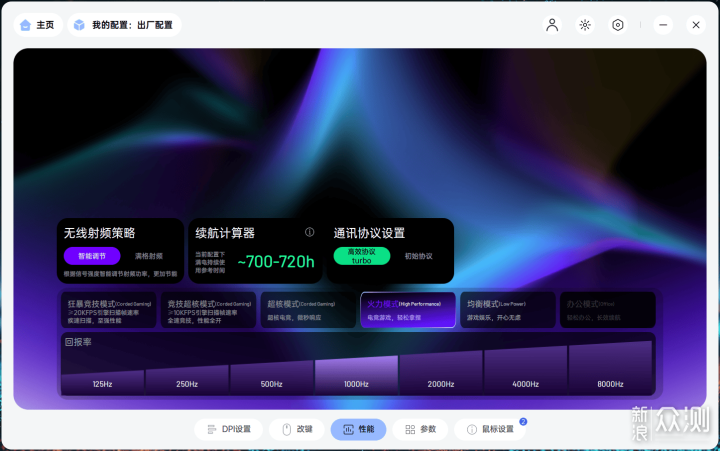Enable 高效协议 turbo protocol
The height and width of the screenshot is (451, 720).
(x=362, y=256)
